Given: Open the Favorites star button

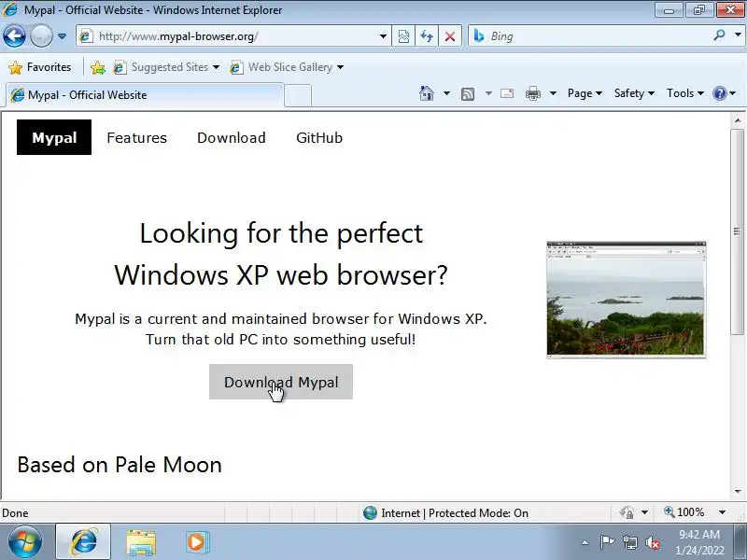Looking at the screenshot, I should pyautogui.click(x=40, y=67).
